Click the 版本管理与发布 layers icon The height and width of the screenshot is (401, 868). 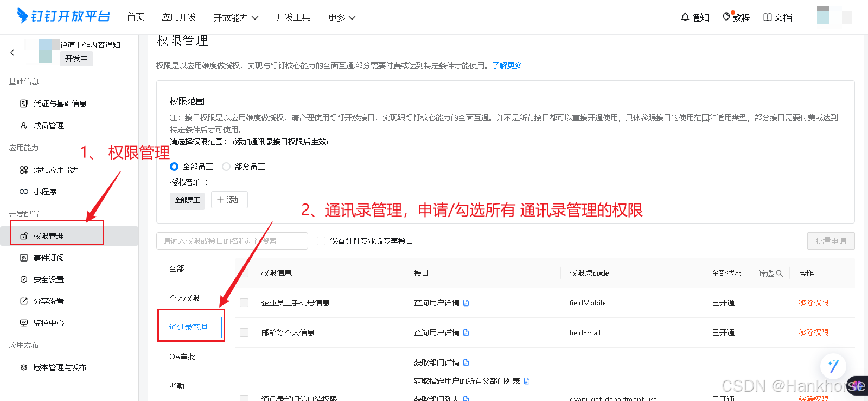pyautogui.click(x=24, y=367)
